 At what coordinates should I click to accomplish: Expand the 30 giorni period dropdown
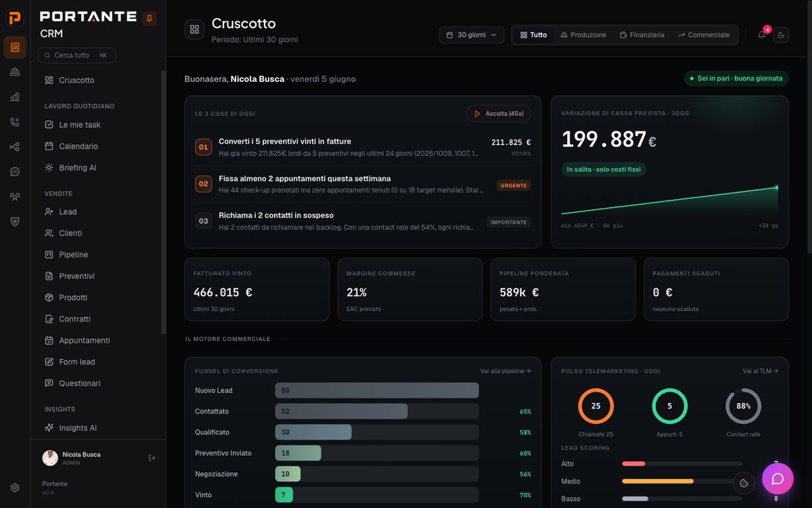click(x=472, y=35)
